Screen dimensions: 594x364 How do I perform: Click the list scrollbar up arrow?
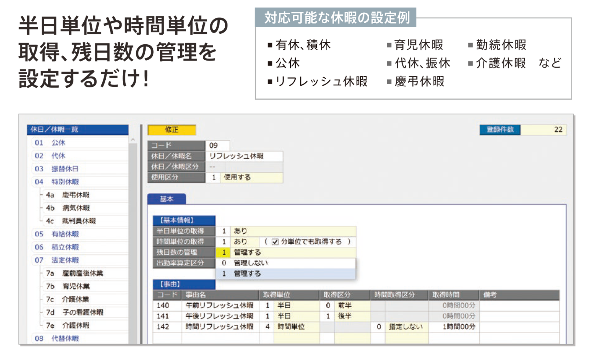pyautogui.click(x=133, y=140)
